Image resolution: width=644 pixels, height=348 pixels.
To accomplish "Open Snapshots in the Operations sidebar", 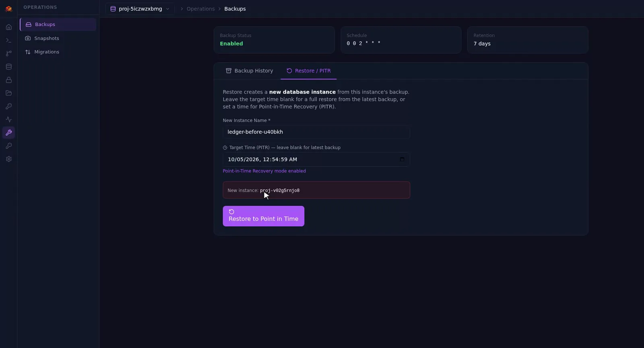I will tap(58, 38).
